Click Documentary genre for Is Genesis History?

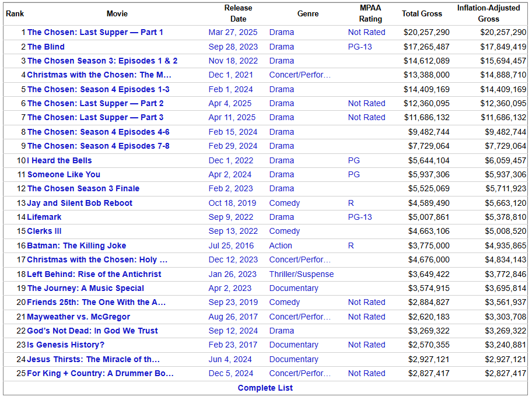click(x=293, y=345)
